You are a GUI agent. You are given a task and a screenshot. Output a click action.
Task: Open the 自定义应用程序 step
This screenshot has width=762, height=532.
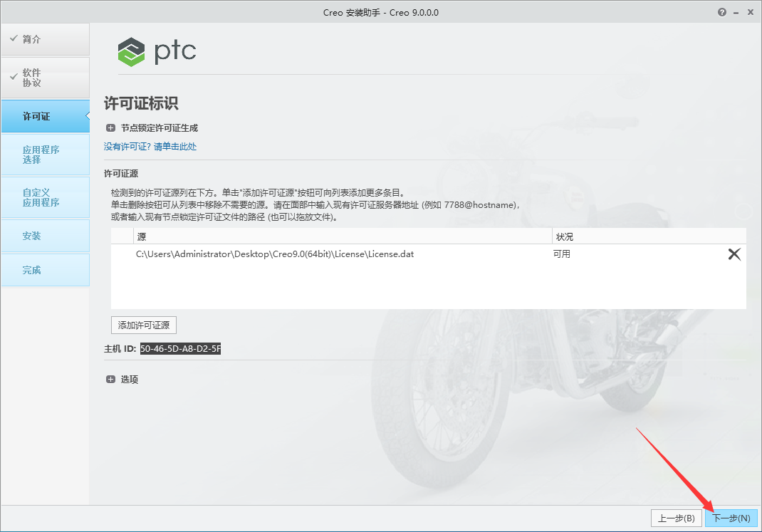[45, 197]
